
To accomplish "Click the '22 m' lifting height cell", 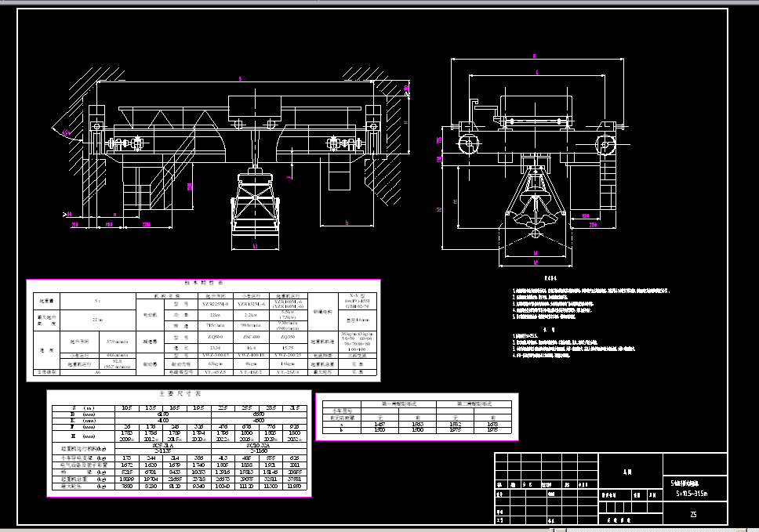I will 98,320.
